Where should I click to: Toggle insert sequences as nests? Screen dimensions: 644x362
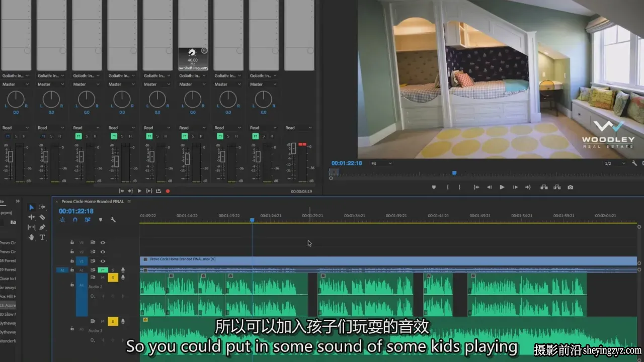(x=62, y=220)
